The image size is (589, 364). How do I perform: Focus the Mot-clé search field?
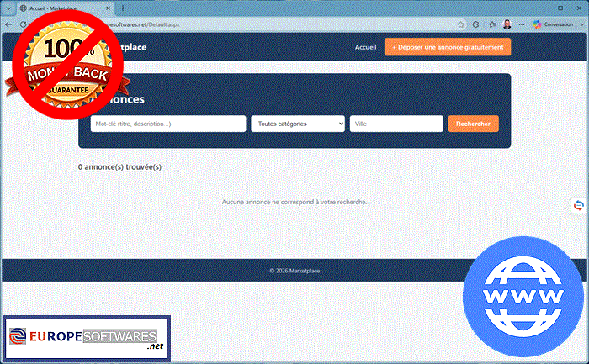168,124
